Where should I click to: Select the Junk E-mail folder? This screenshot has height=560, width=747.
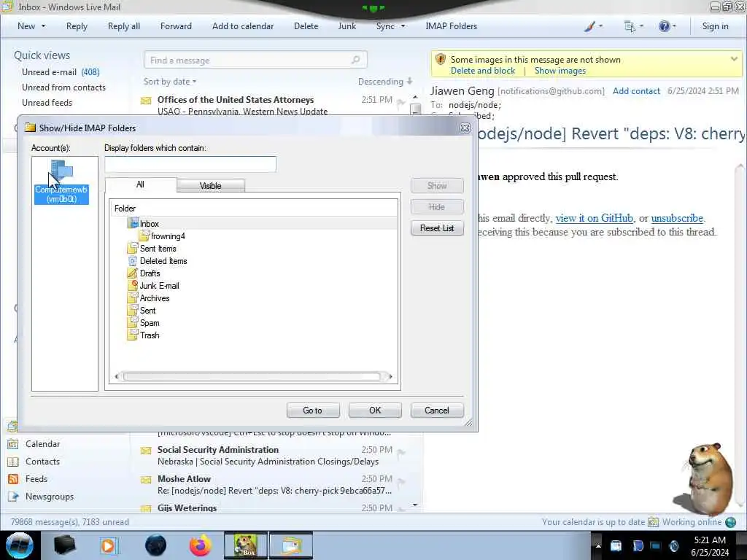[x=159, y=286]
